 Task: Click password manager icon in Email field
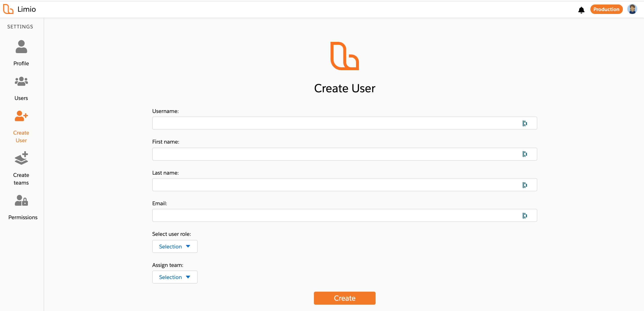524,216
